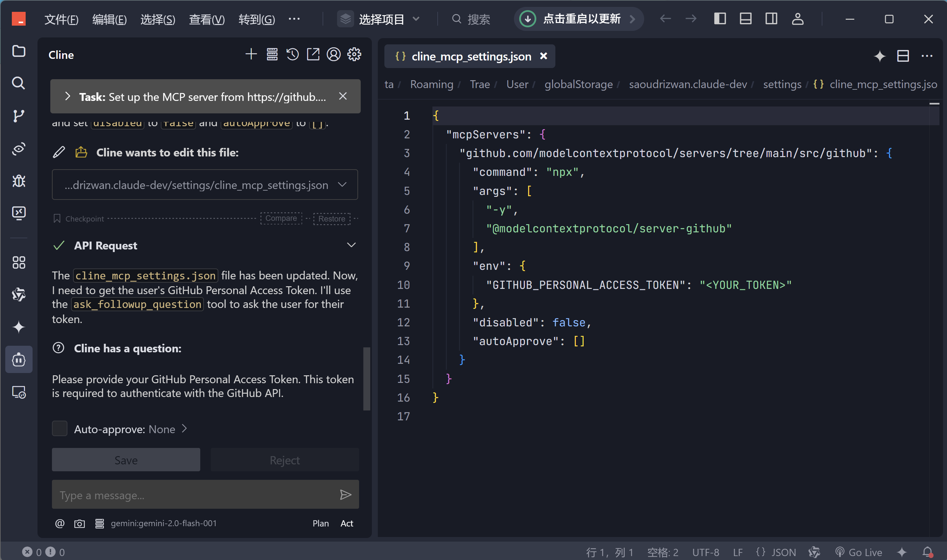This screenshot has width=947, height=560.
Task: Click the Save button
Action: click(x=126, y=460)
